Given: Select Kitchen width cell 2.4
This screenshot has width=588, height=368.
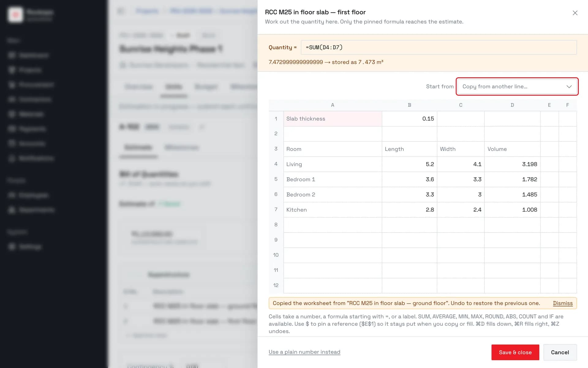Looking at the screenshot, I should 461,210.
